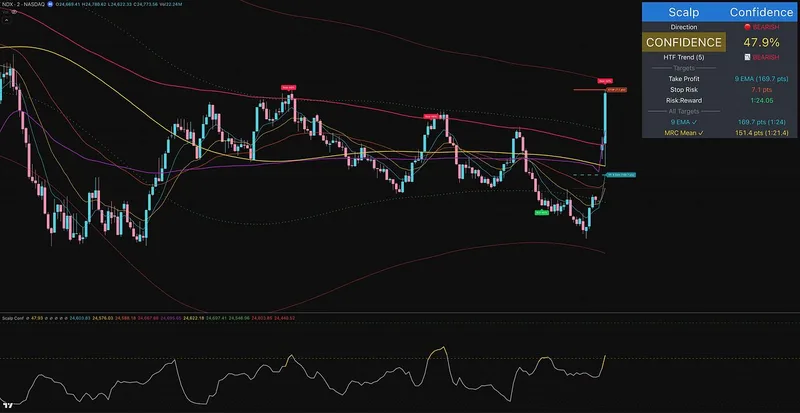Select the Vol indicator label under the symbol
Screen dimensions: 800x413
coord(6,12)
